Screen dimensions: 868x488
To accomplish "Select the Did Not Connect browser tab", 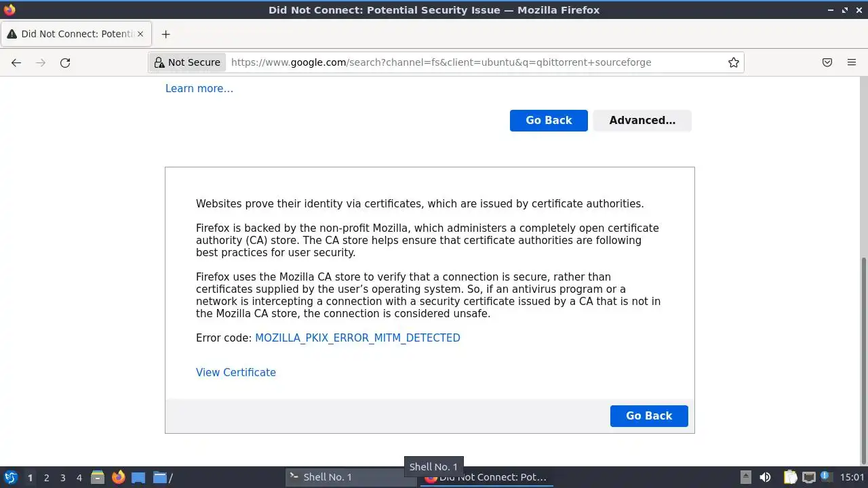I will tap(76, 34).
